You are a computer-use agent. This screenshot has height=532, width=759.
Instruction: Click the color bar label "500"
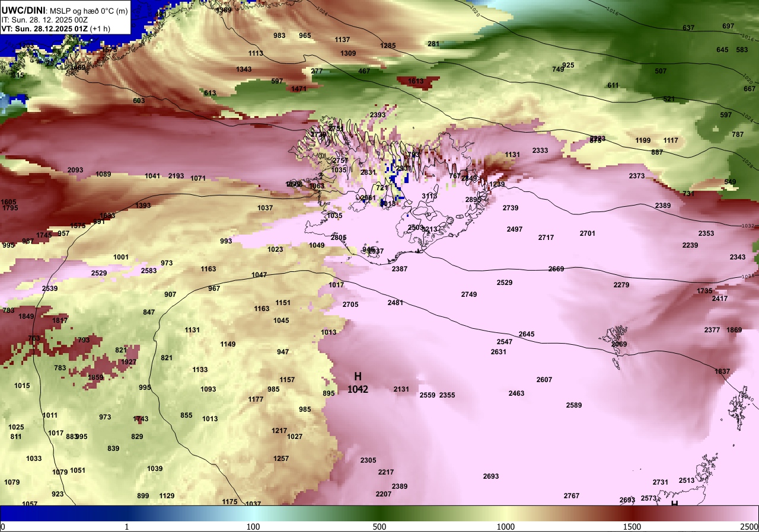click(x=379, y=527)
